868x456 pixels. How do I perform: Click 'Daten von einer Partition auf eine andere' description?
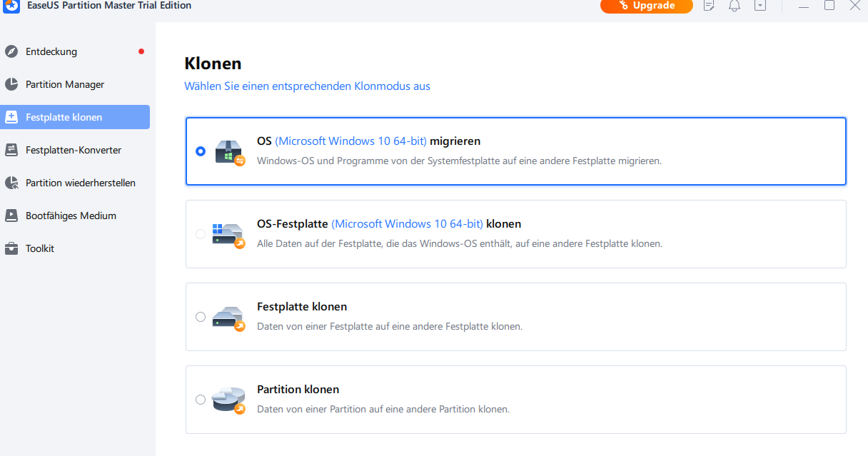point(383,410)
